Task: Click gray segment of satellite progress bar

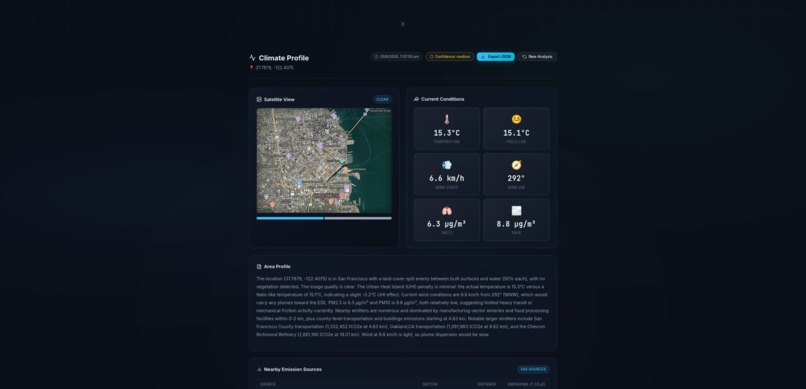Action: point(358,218)
